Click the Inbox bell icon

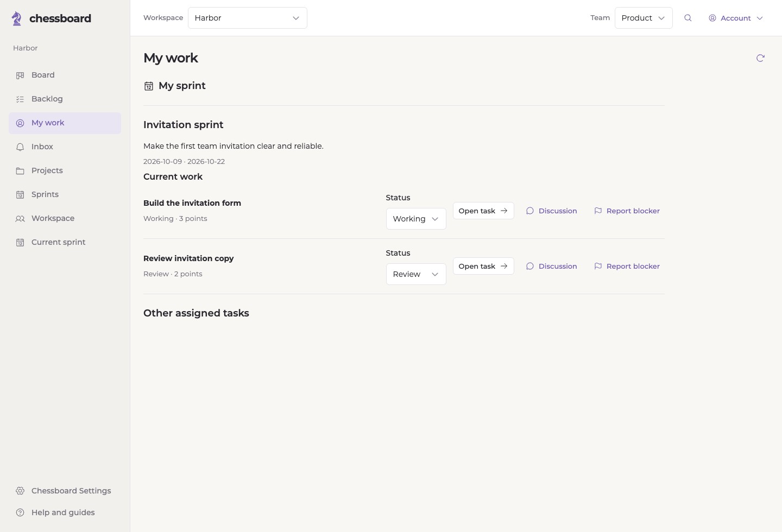(20, 147)
